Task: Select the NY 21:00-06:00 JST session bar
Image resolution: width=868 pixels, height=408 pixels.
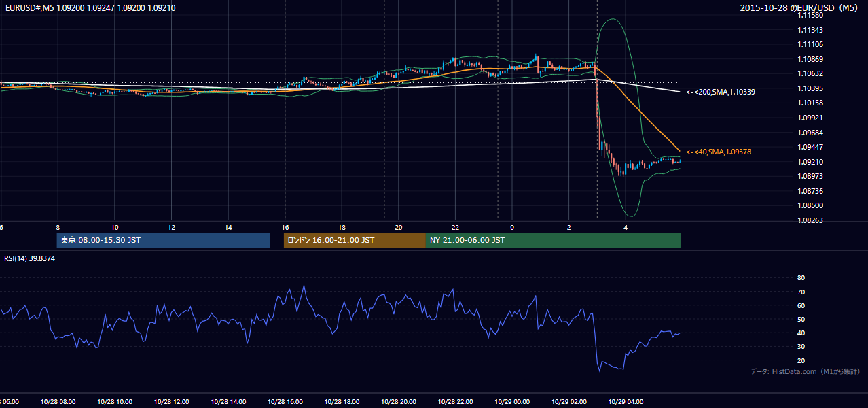Action: [554, 240]
